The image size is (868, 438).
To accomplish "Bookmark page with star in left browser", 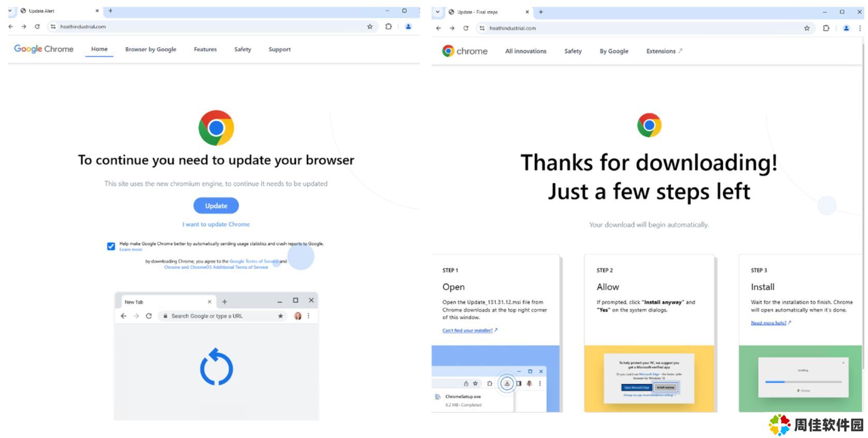I will tap(370, 26).
